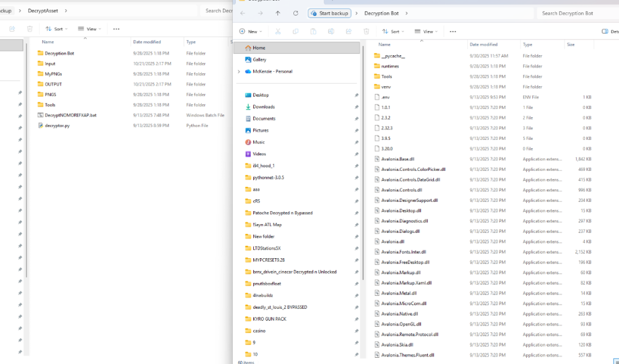Expand the breadcrumb chevron after DecryptAsset

66,11
